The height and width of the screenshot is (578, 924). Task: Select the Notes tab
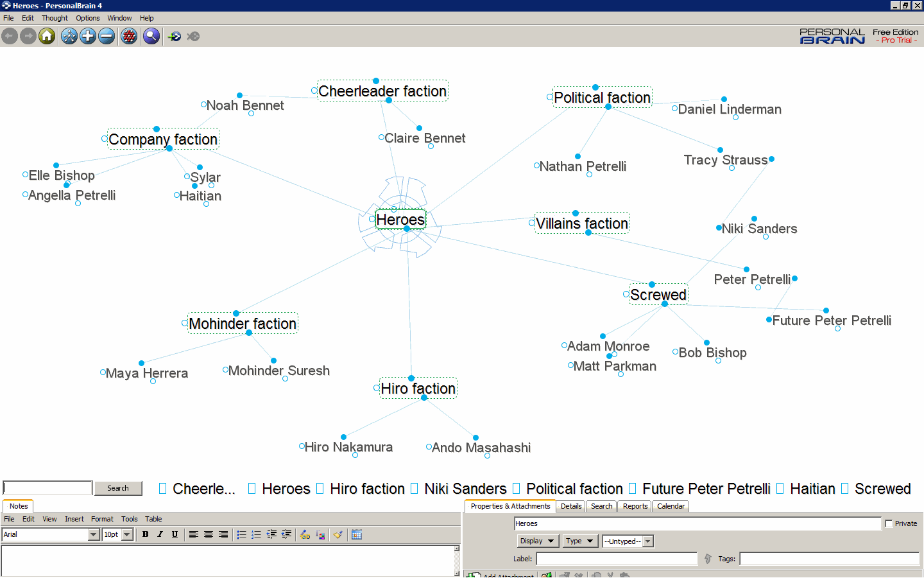point(19,506)
